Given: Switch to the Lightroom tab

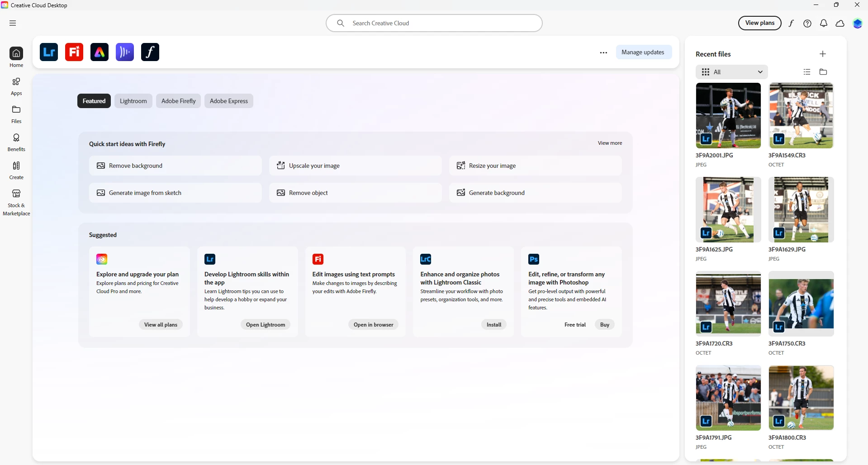Looking at the screenshot, I should tap(133, 101).
